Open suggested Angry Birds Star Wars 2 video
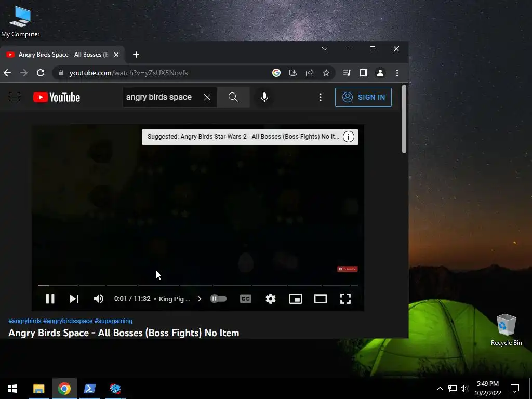Viewport: 532px width, 399px height. click(x=243, y=137)
